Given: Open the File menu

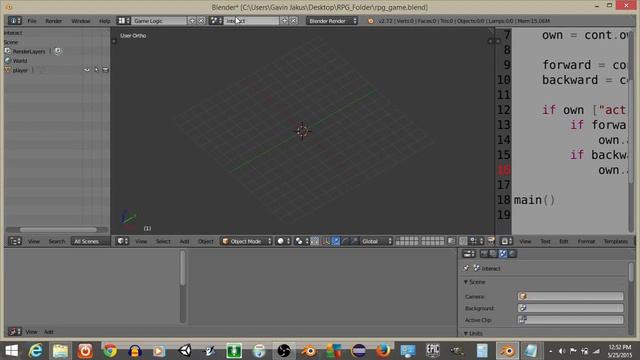Looking at the screenshot, I should [32, 21].
